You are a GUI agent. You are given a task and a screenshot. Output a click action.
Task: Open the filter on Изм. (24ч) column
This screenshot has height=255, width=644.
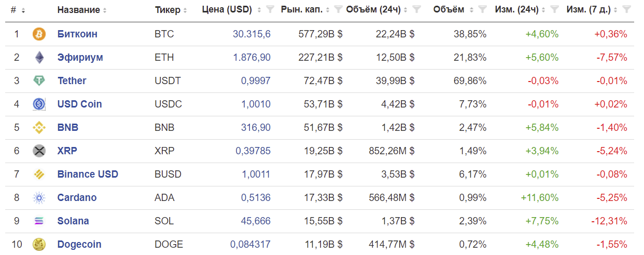pos(554,9)
